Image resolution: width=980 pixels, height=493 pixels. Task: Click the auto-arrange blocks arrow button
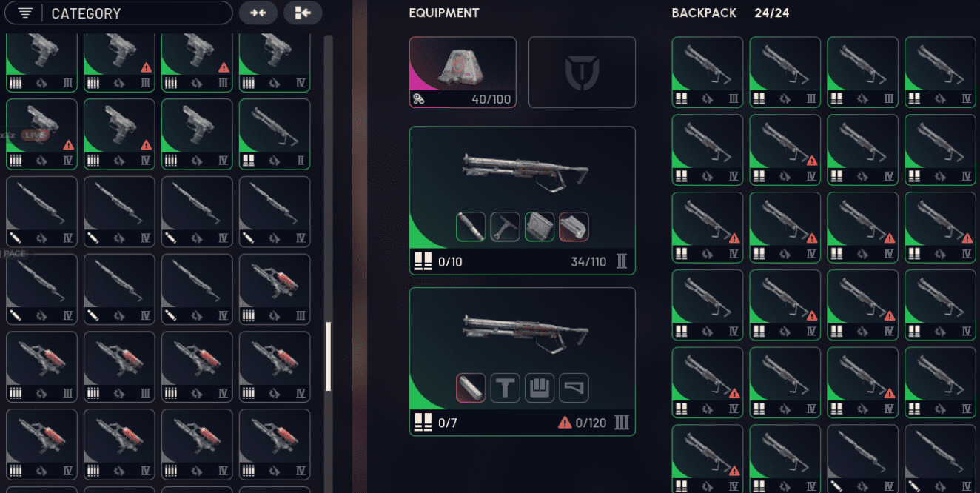pyautogui.click(x=303, y=13)
